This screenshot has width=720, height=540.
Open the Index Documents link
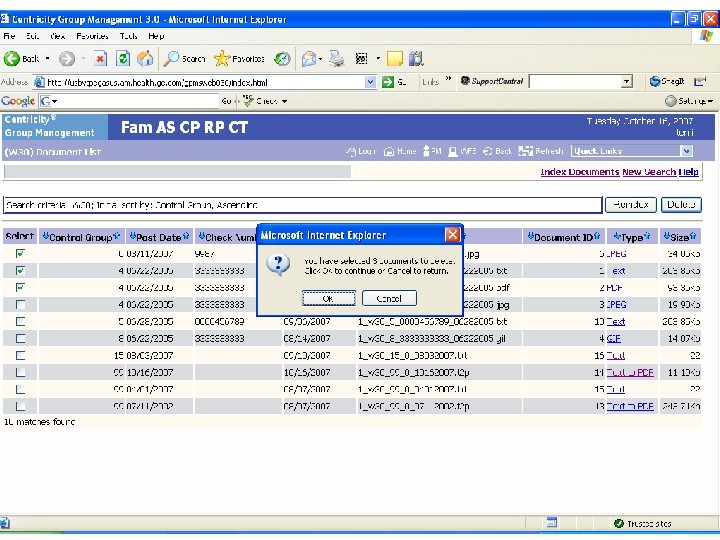click(579, 172)
